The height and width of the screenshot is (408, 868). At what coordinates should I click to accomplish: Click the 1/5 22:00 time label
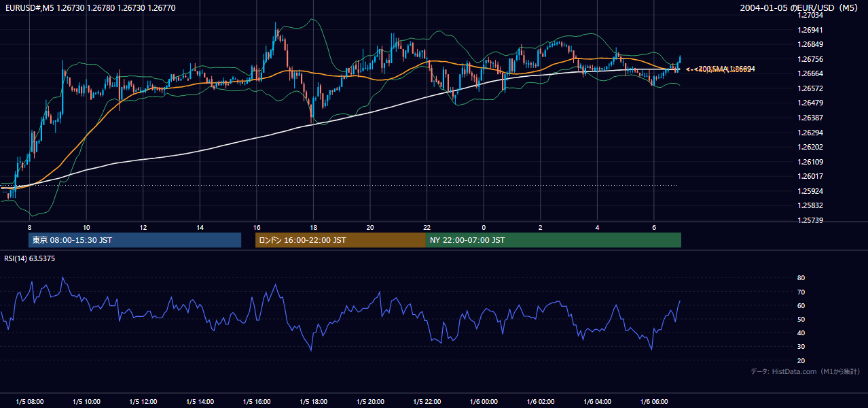click(x=427, y=402)
